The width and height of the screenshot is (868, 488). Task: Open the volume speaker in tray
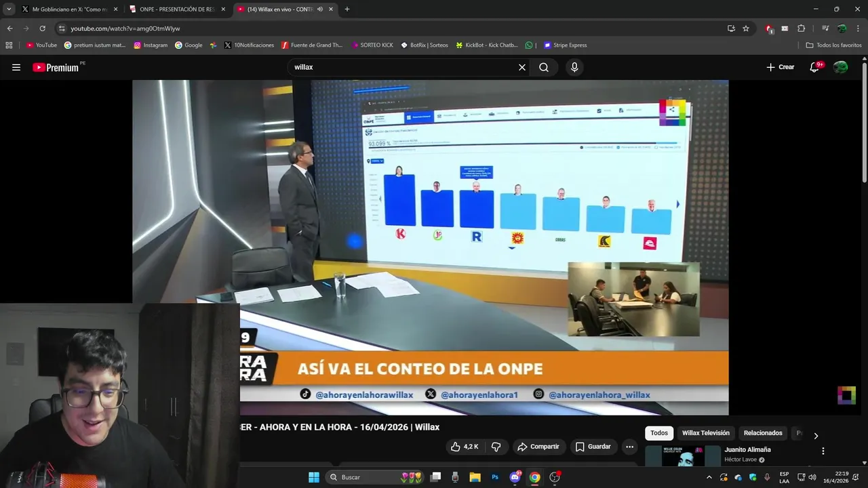812,477
